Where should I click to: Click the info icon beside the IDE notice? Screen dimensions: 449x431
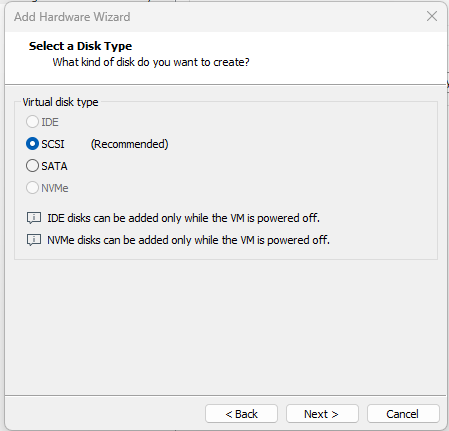pyautogui.click(x=34, y=218)
